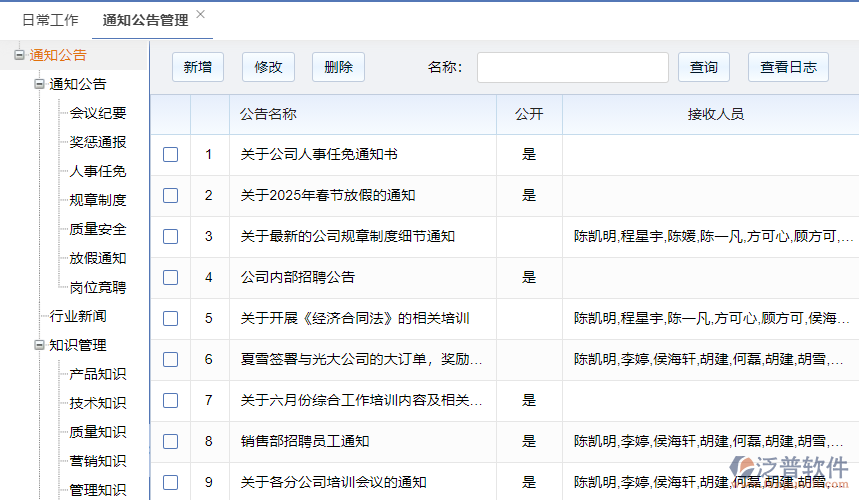Image resolution: width=859 pixels, height=500 pixels.
Task: Click the 新增 button
Action: click(x=198, y=67)
